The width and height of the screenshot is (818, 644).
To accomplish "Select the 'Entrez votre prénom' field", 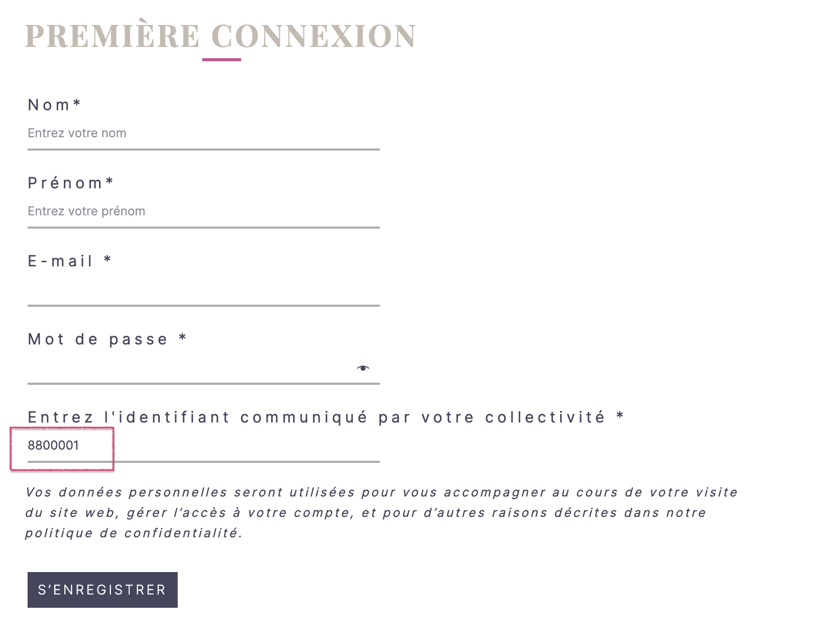I will click(x=203, y=212).
